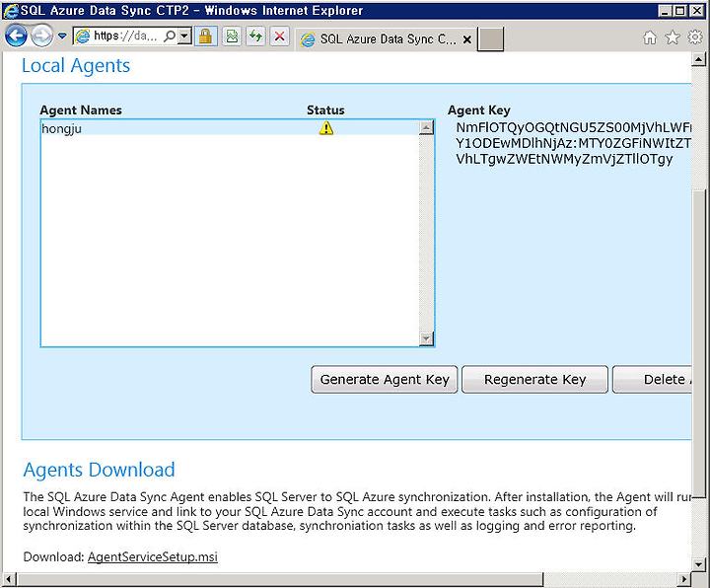
Task: Click the Internet Explorer title bar icon
Action: tap(11, 11)
